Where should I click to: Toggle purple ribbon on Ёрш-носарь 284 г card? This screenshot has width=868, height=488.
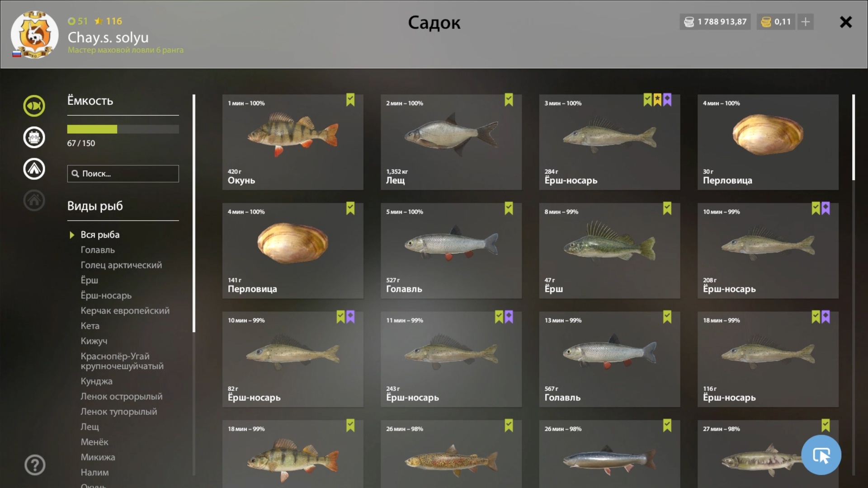pyautogui.click(x=667, y=100)
